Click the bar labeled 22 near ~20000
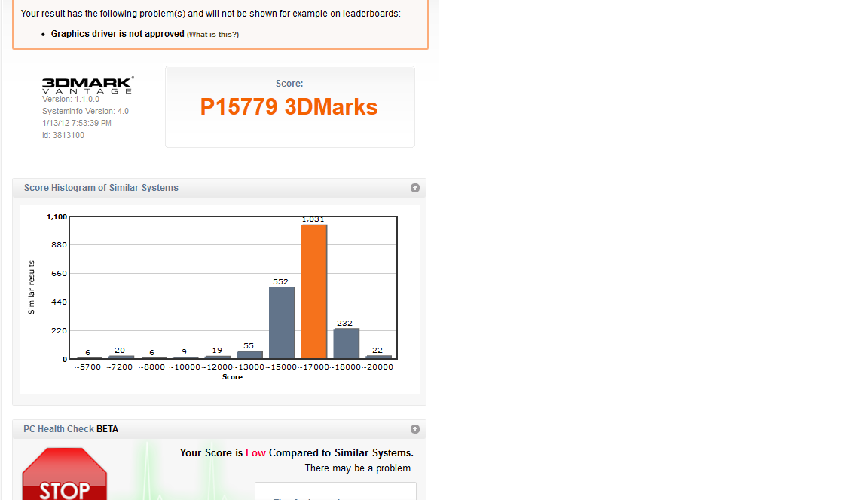 377,357
